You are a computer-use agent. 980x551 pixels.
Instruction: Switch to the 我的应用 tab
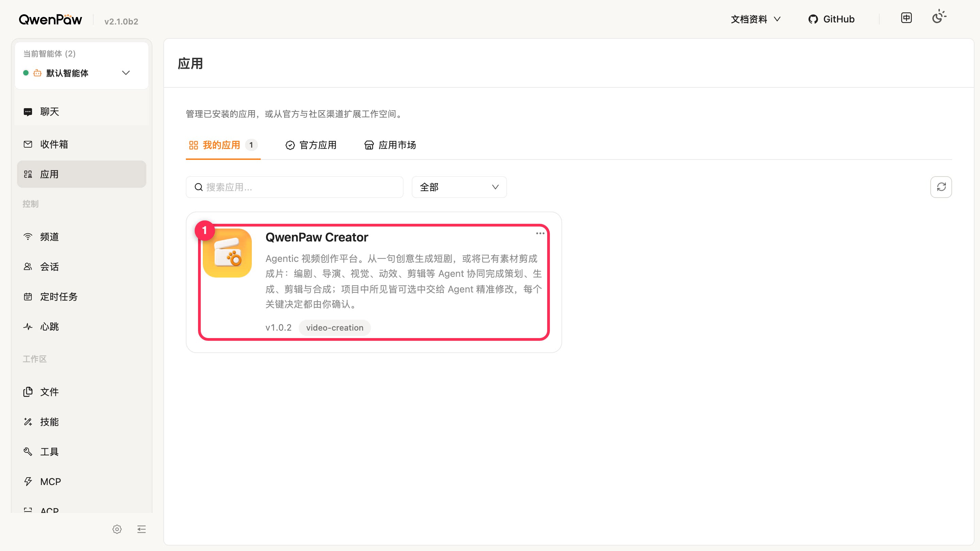click(223, 145)
